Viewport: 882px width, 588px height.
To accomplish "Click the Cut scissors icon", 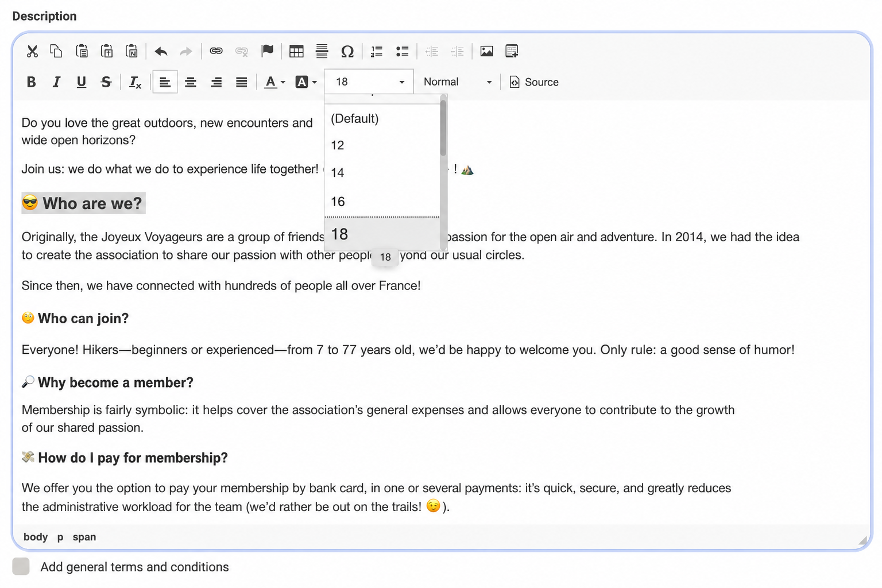I will coord(32,51).
